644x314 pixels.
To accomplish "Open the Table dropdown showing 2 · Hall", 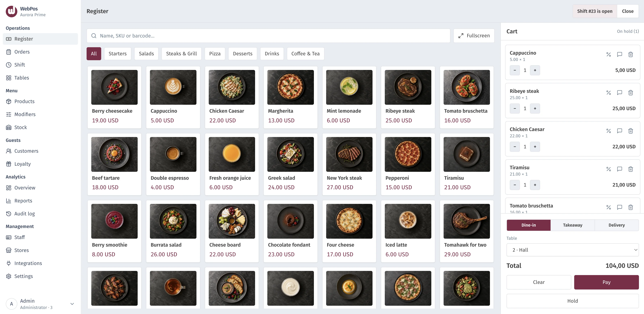I will pos(573,250).
